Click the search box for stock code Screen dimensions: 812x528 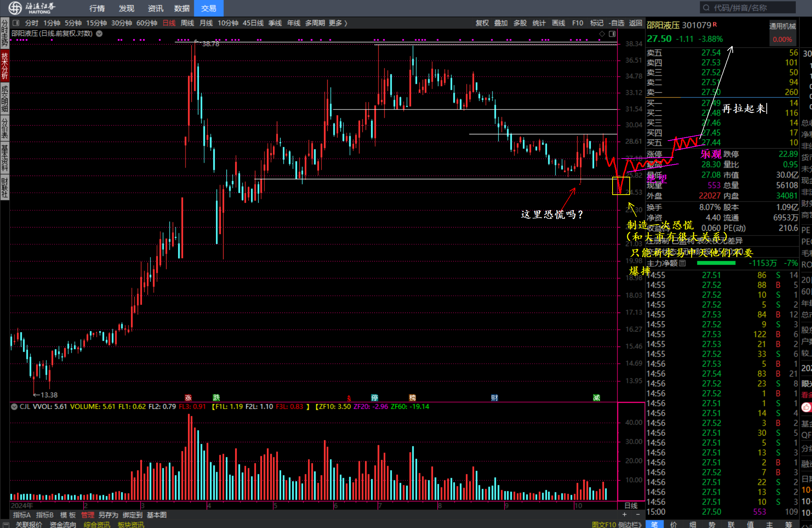[x=747, y=8]
